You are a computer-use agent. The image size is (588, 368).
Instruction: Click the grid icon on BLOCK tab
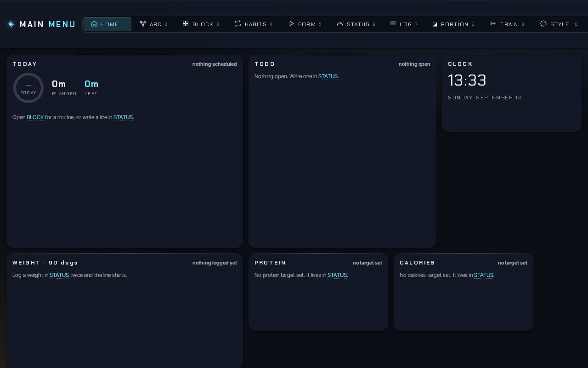click(x=186, y=23)
